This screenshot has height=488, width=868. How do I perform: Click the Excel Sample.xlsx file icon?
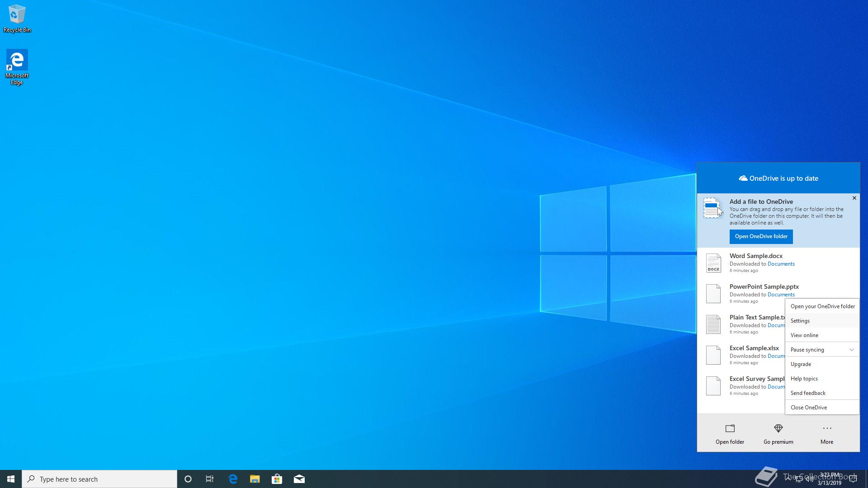click(713, 355)
